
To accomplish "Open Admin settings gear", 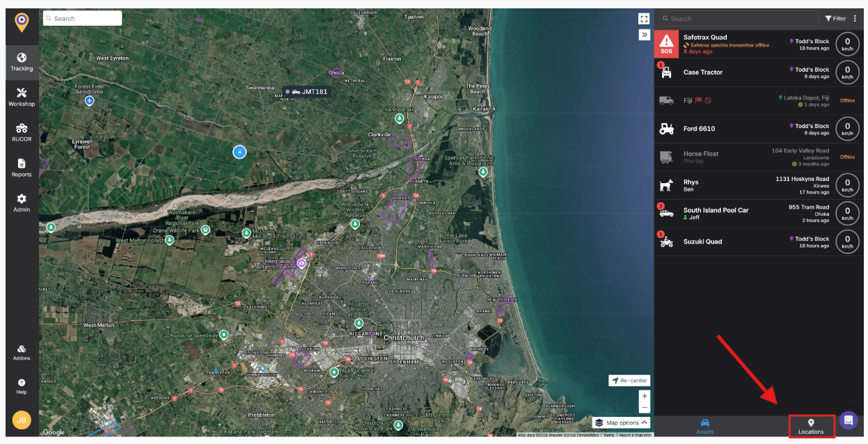I will (22, 203).
